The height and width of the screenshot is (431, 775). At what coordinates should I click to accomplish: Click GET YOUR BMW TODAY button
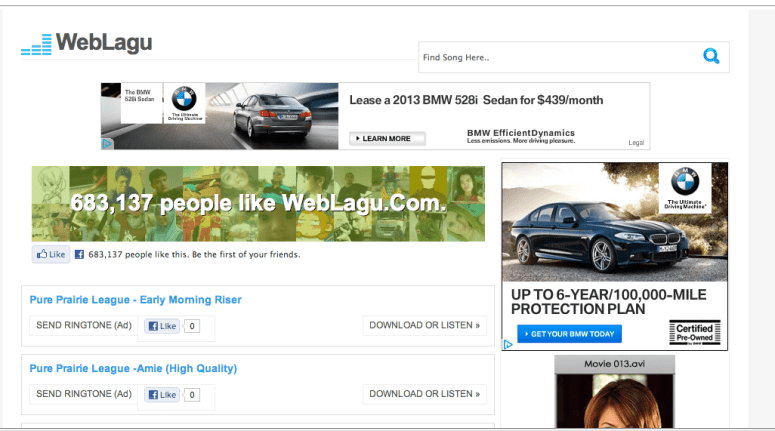tap(569, 334)
